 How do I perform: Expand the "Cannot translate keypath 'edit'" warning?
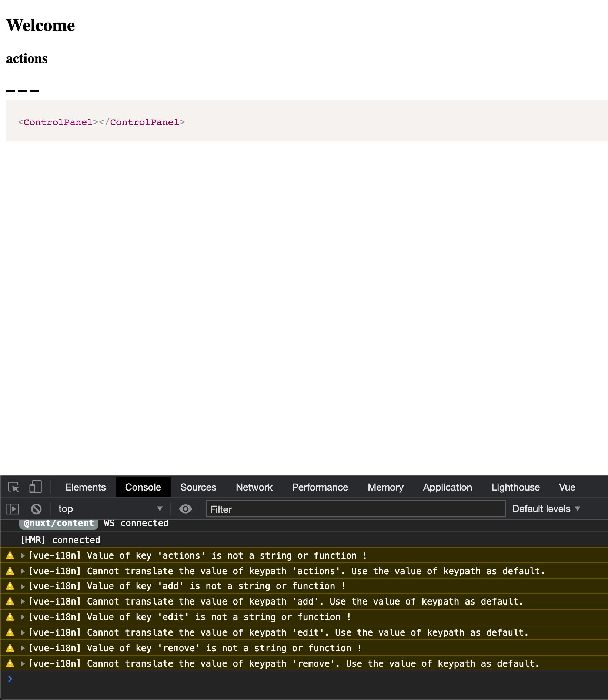coord(23,633)
